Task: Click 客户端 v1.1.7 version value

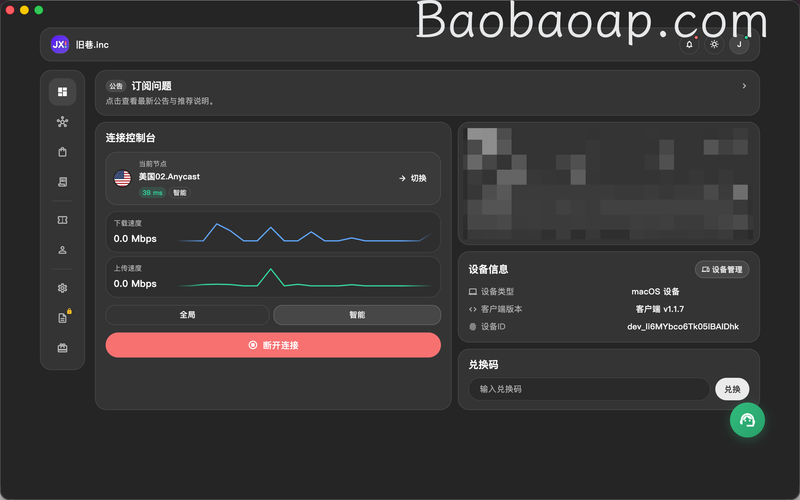Action: [x=660, y=309]
